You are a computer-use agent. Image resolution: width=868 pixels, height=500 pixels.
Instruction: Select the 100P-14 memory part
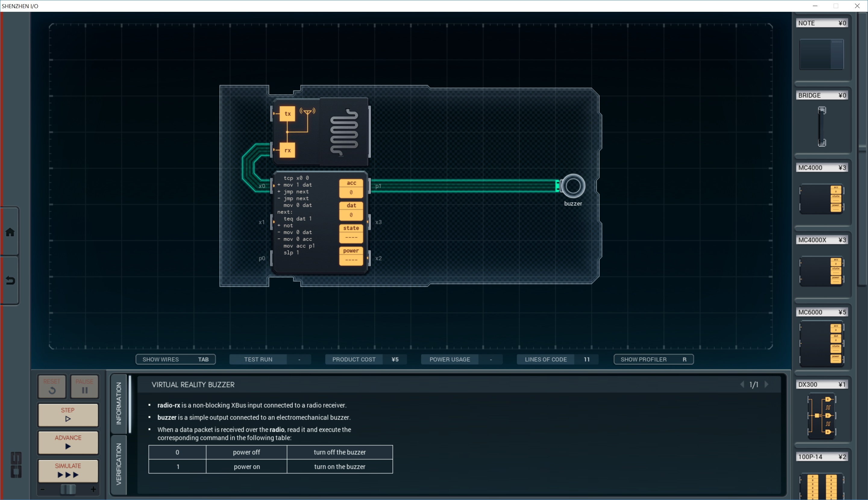[821, 486]
